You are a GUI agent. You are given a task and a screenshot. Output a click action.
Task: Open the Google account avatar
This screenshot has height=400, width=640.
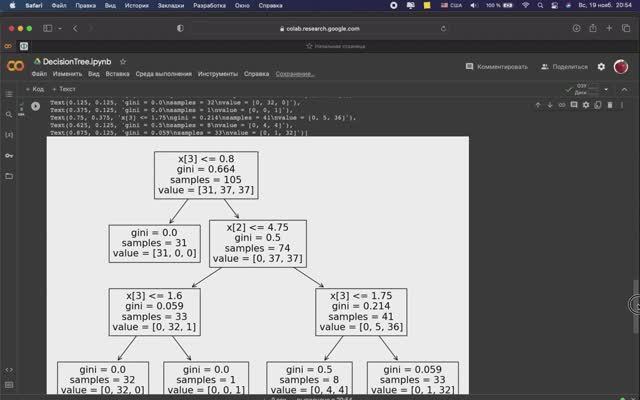click(x=621, y=67)
